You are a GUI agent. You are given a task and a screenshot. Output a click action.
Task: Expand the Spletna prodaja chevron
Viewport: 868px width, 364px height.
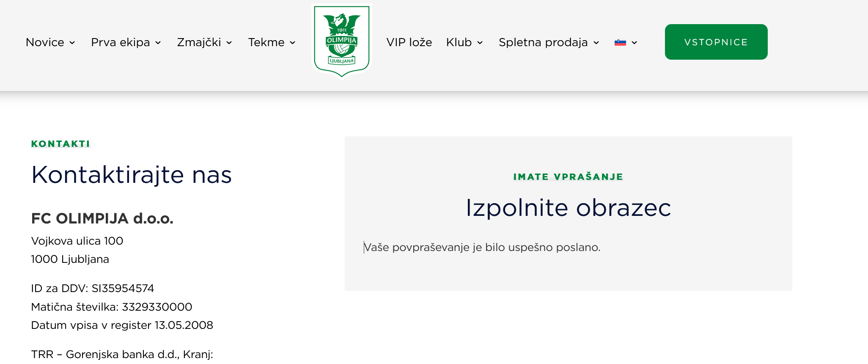tap(596, 43)
